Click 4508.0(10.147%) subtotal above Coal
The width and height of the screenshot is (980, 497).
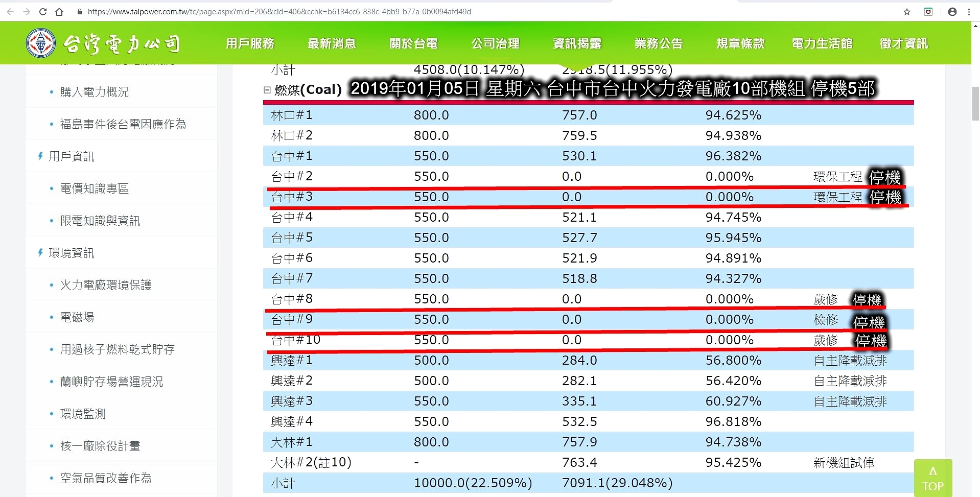pyautogui.click(x=469, y=69)
